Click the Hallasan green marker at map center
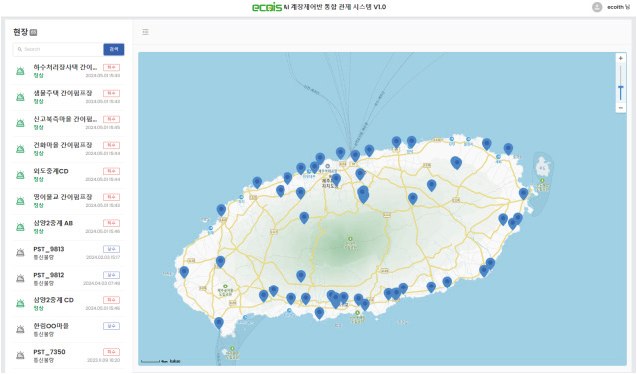Screen dimensions: 637x374 coord(350,239)
